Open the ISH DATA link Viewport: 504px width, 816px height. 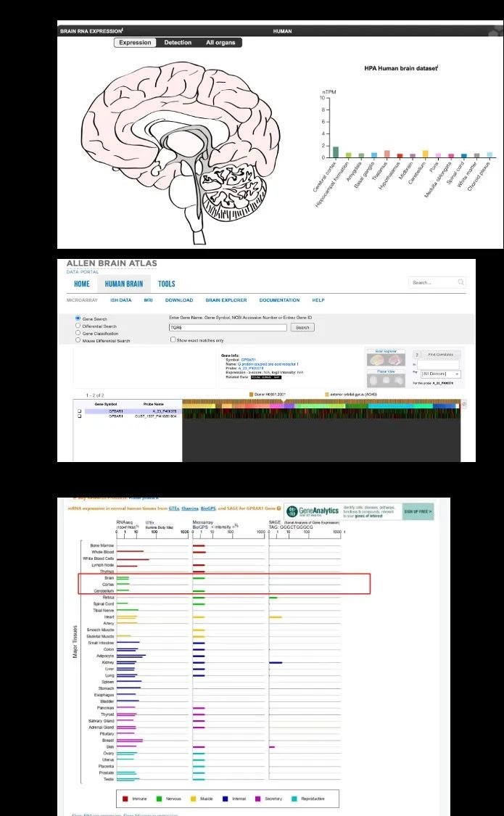click(120, 300)
